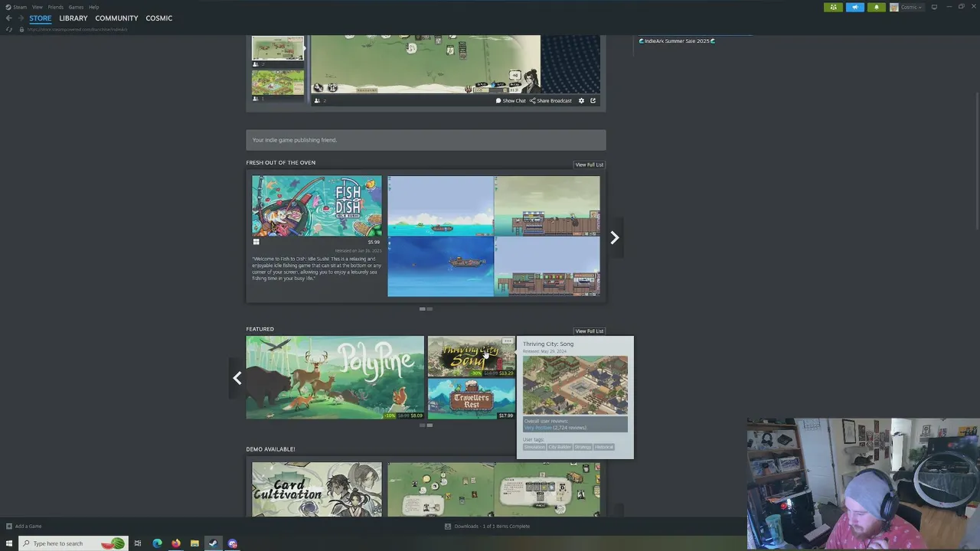Screen dimensions: 980x551
Task: Open Microsoft Edge from the taskbar
Action: tap(157, 543)
